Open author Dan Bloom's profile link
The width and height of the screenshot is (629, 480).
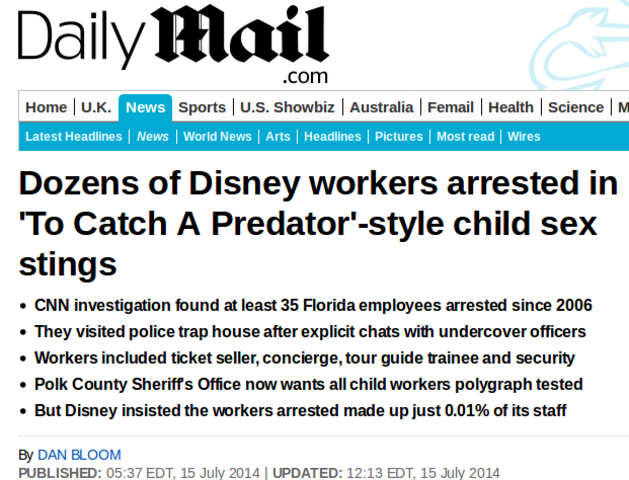point(79,455)
